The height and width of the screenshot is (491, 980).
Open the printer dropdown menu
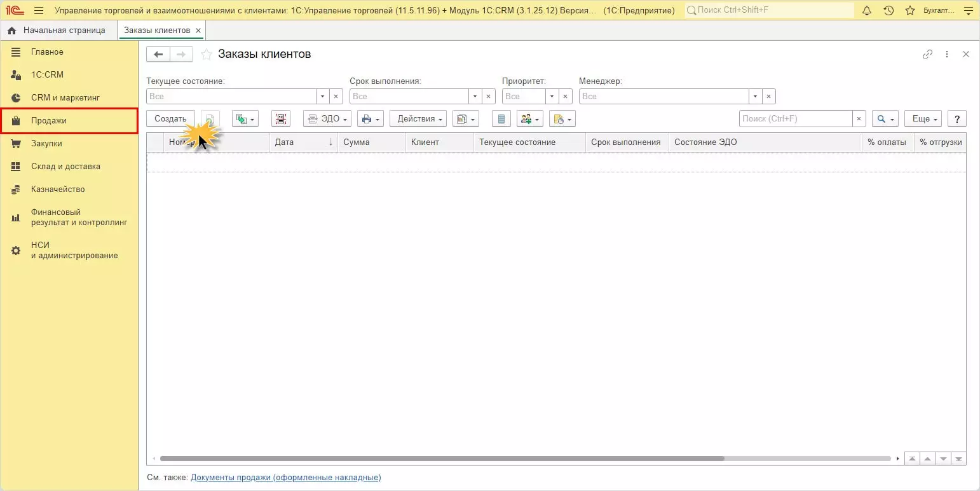pos(371,119)
